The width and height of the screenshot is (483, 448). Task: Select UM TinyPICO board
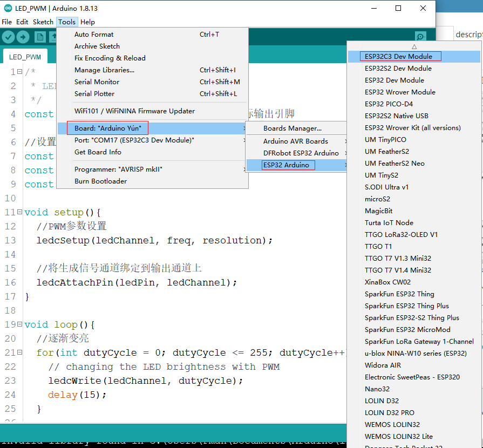click(x=414, y=140)
